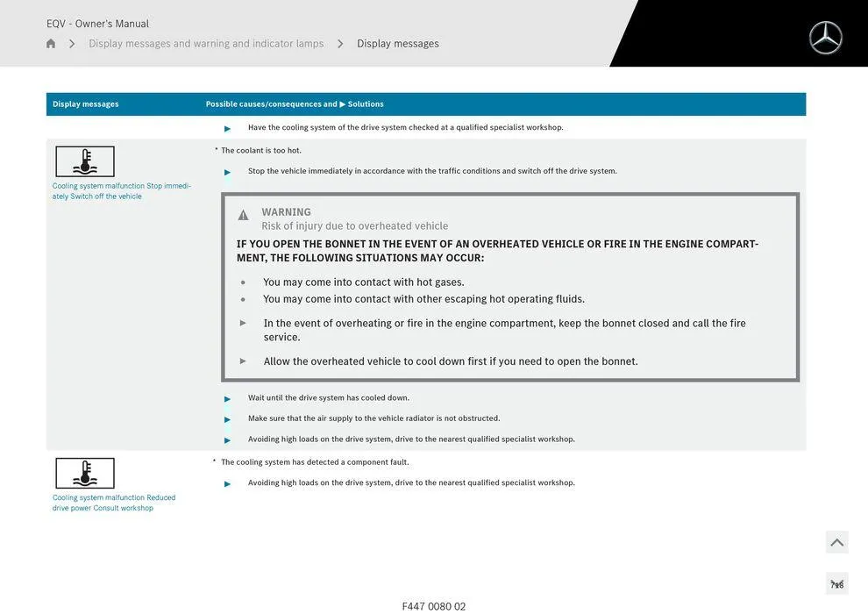This screenshot has height=614, width=868.
Task: Click the asterisk next to "The coolant is too hot"
Action: [x=215, y=149]
